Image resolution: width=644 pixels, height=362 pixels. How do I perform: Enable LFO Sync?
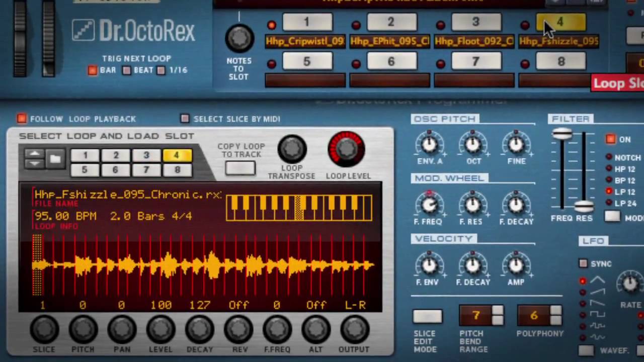click(583, 263)
